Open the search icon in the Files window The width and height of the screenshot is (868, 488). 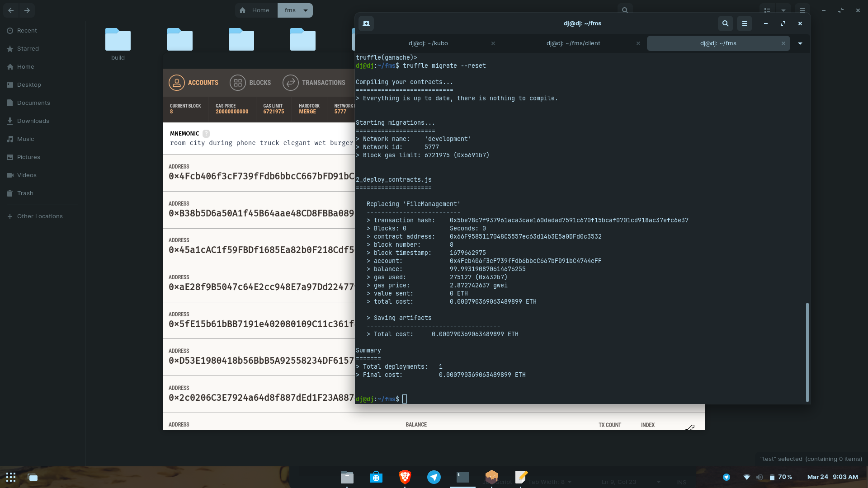click(624, 10)
